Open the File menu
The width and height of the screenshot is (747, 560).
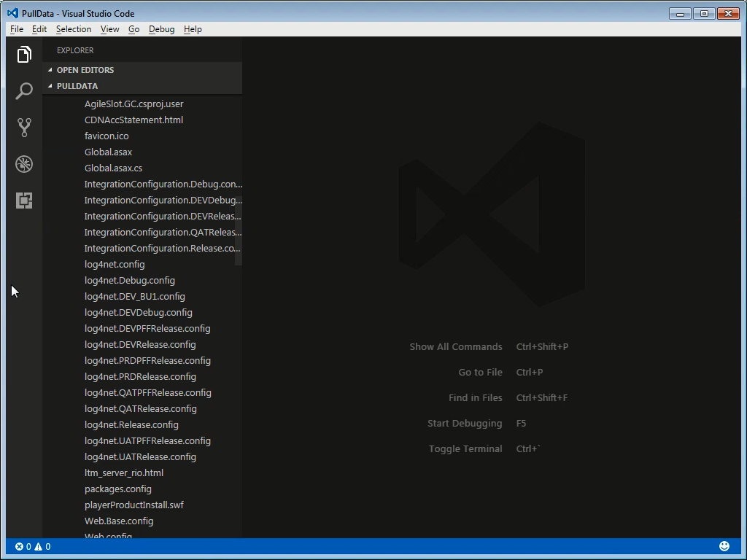(x=17, y=29)
